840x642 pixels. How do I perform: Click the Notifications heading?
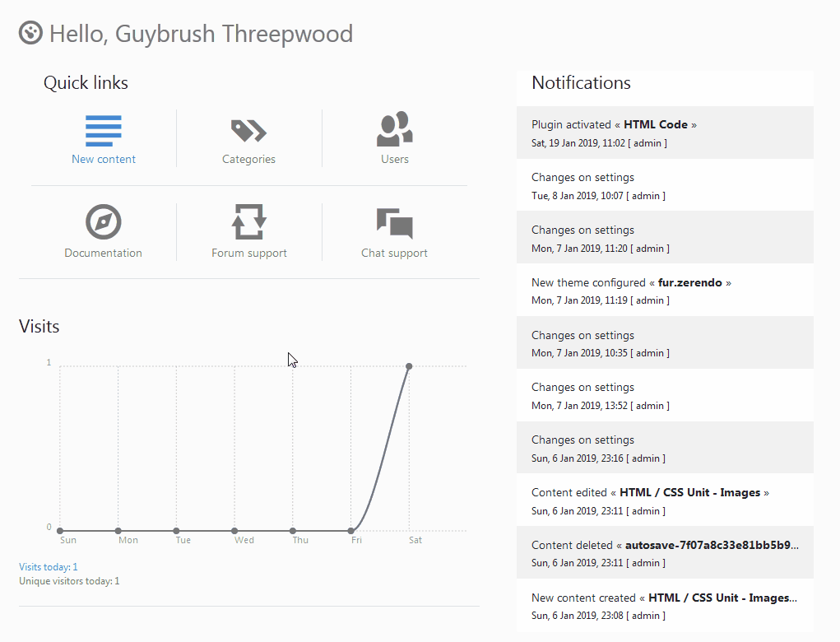[x=581, y=82]
